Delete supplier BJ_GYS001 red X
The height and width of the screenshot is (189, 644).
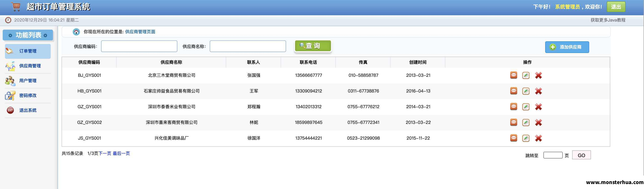point(538,75)
